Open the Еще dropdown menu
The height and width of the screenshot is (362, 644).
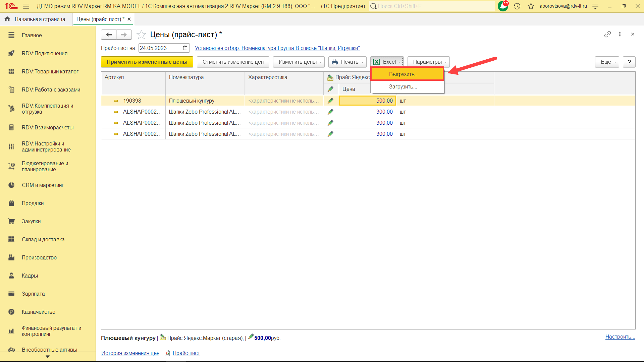tap(607, 62)
